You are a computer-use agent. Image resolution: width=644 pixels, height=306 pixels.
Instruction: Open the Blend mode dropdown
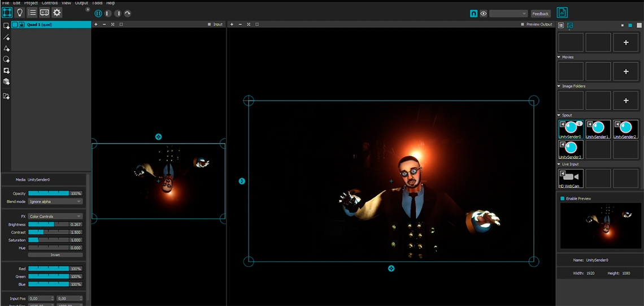pos(55,201)
